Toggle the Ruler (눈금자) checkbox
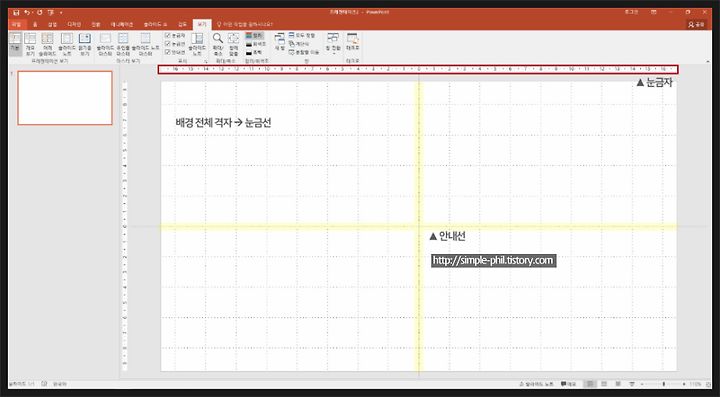 [175, 35]
